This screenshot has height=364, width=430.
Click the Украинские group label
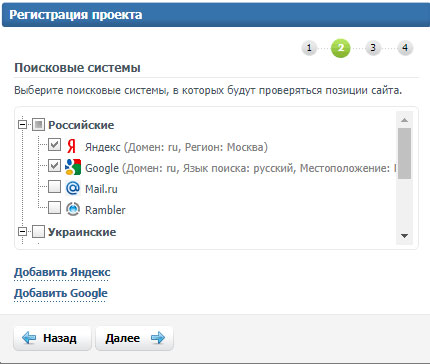point(82,232)
